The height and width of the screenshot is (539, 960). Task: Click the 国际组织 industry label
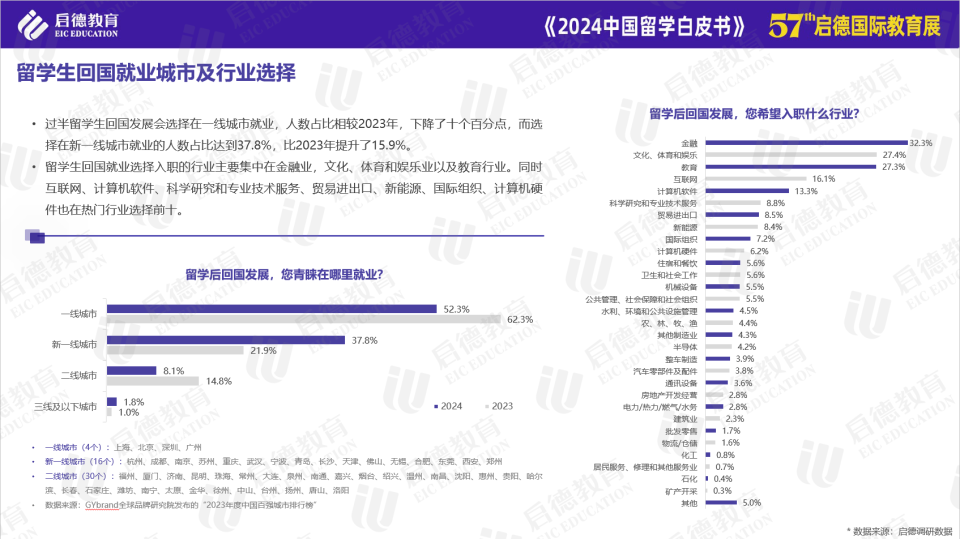[x=681, y=239]
